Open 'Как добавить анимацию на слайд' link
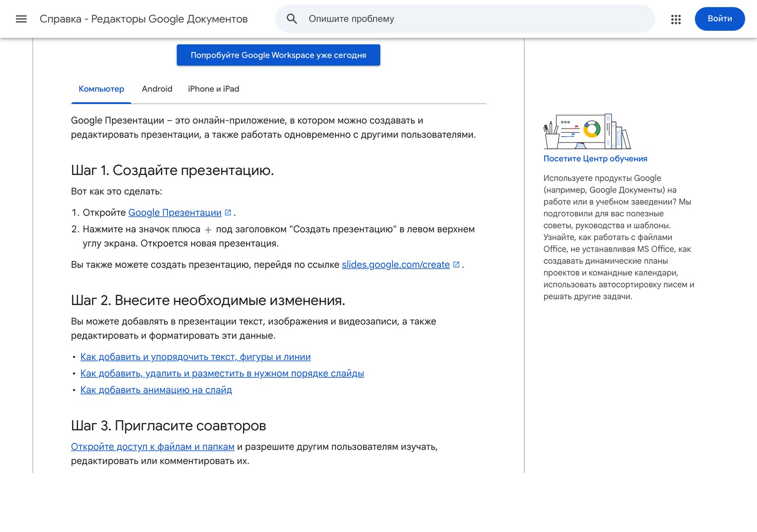The width and height of the screenshot is (757, 532). click(x=156, y=390)
